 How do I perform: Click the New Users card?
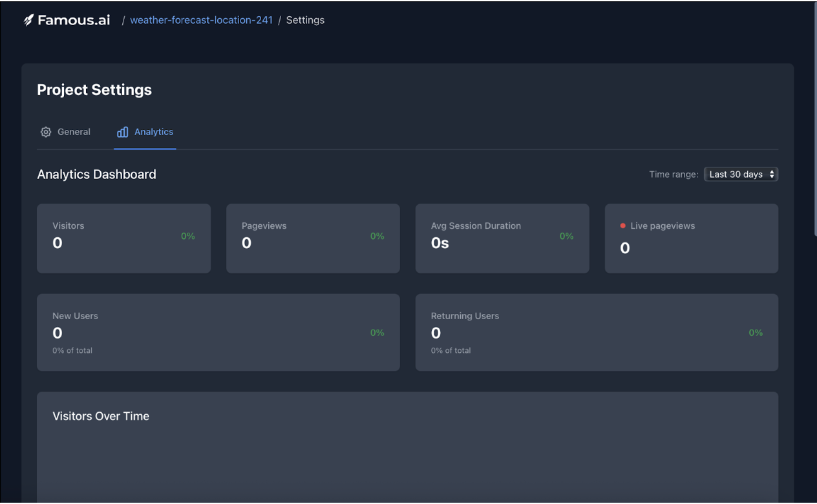218,332
